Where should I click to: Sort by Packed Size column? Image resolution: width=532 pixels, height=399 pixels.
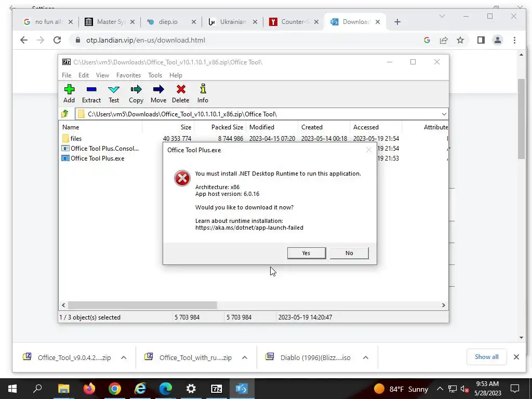click(220, 127)
